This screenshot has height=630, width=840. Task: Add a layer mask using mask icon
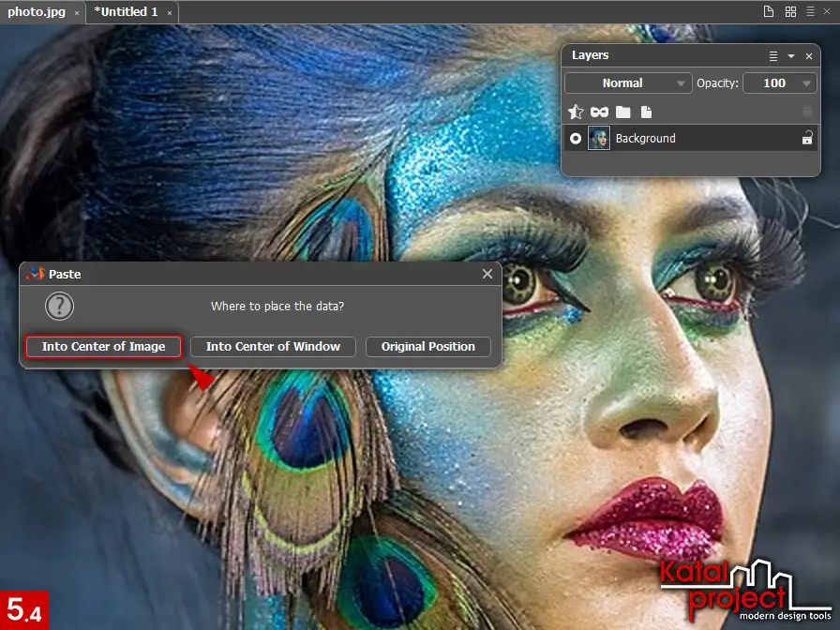[600, 112]
